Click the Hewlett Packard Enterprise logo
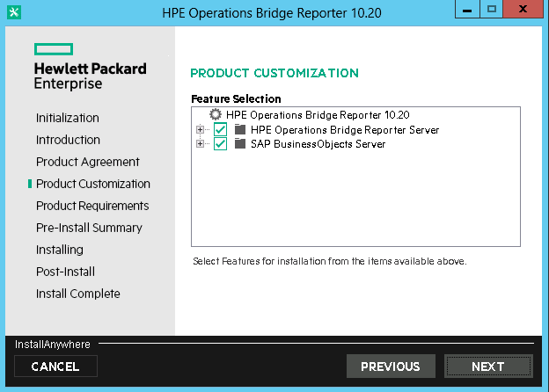Screen dimensions: 549x392 point(90,67)
